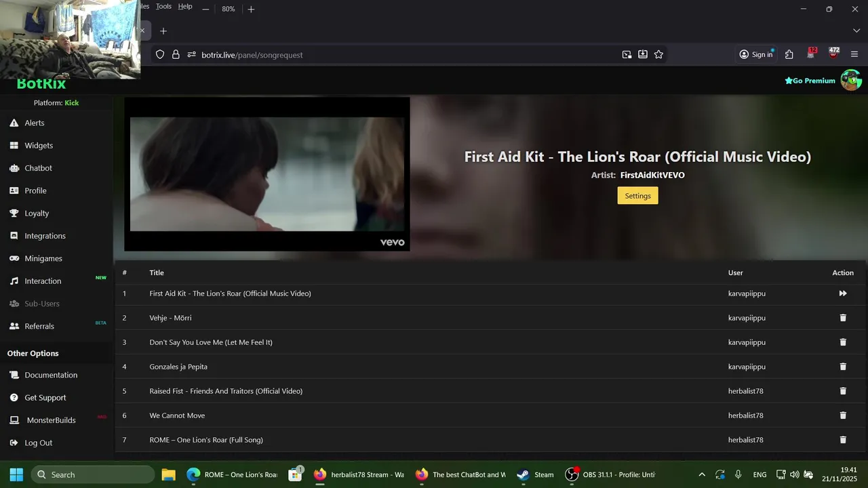Click the ENG language indicator
The width and height of the screenshot is (868, 488).
(759, 474)
